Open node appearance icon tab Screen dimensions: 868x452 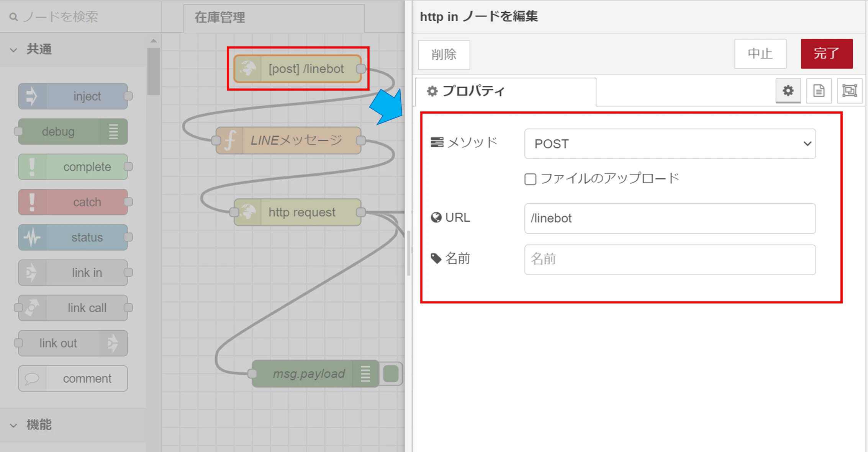pos(849,91)
